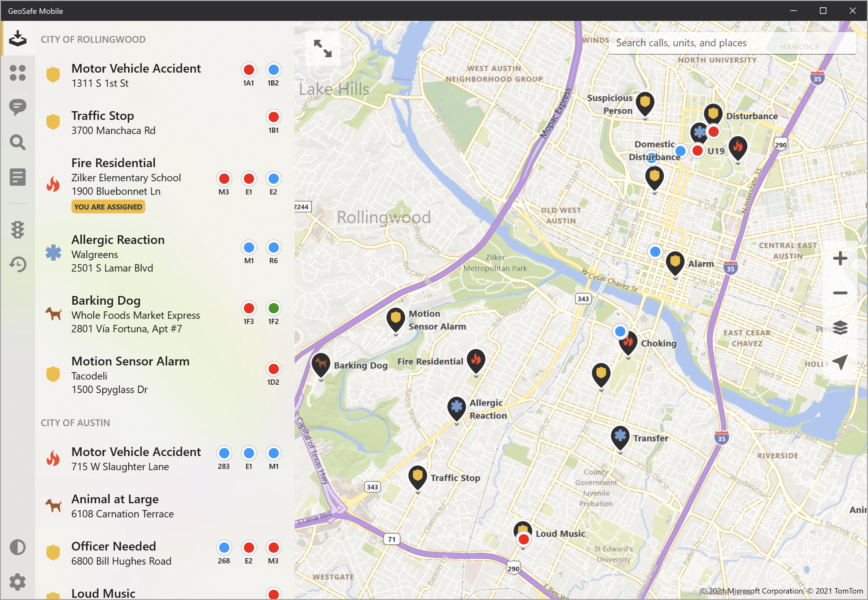Click the YOU ARE ASSIGNED badge
This screenshot has height=600, width=868.
coord(108,207)
